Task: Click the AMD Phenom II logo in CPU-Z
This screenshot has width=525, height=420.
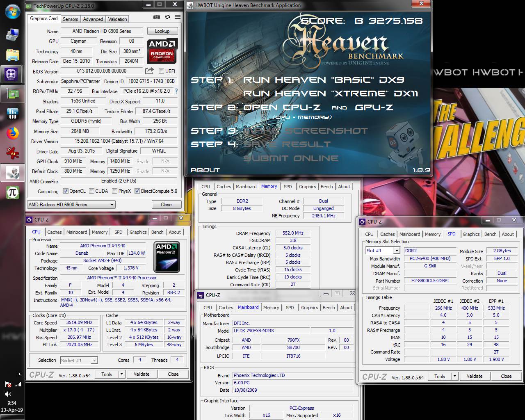Action: pyautogui.click(x=167, y=257)
